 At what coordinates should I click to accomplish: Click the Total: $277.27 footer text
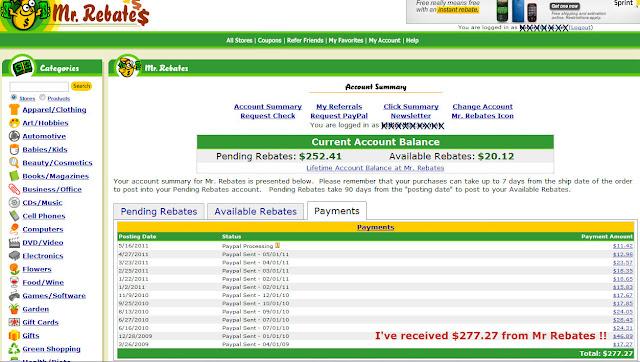point(606,353)
